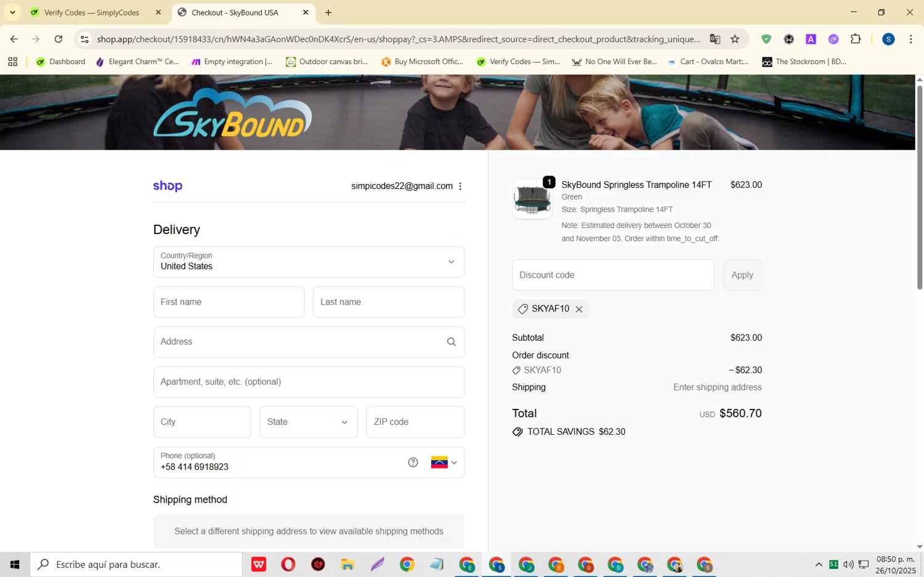Go back to the previous page
Screen dimensions: 924x577
click(14, 39)
